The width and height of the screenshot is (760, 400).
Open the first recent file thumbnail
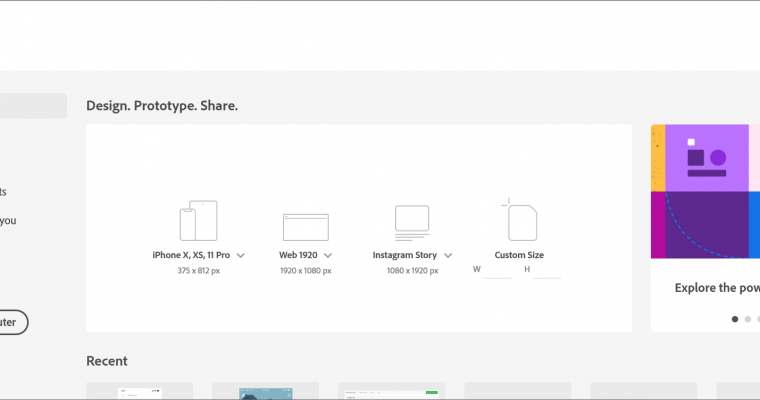coord(140,391)
